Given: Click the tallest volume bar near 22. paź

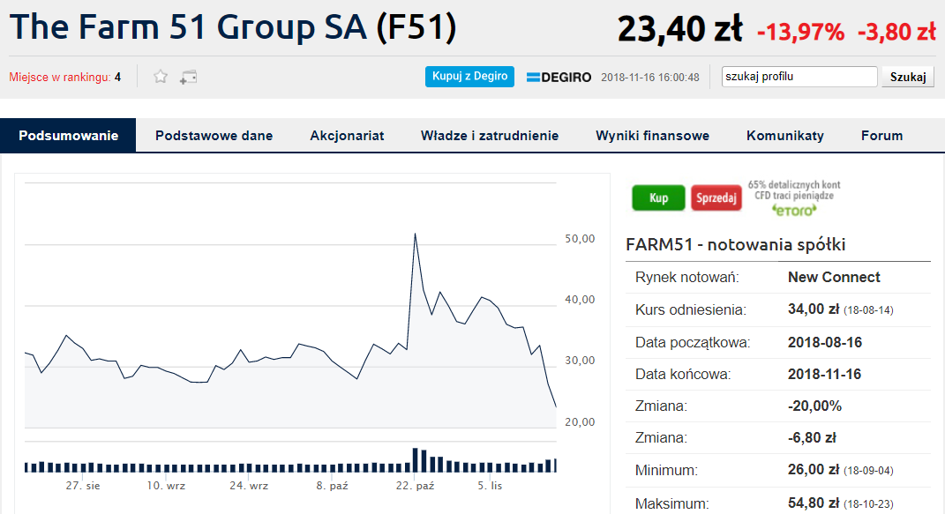Looking at the screenshot, I should pos(415,460).
